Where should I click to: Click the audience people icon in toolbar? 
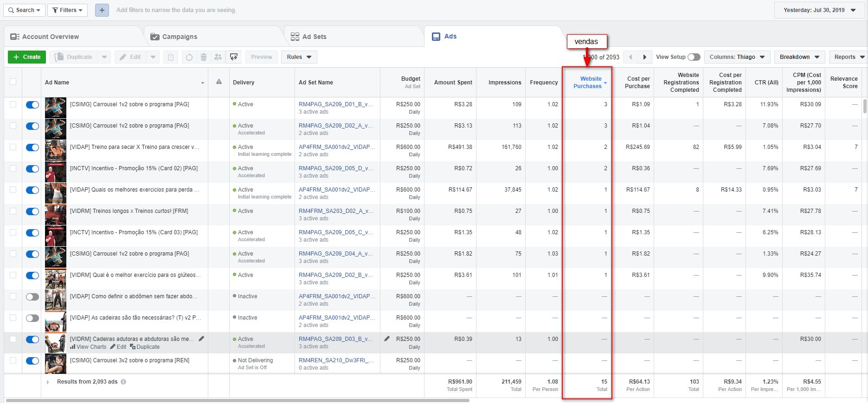(x=218, y=57)
